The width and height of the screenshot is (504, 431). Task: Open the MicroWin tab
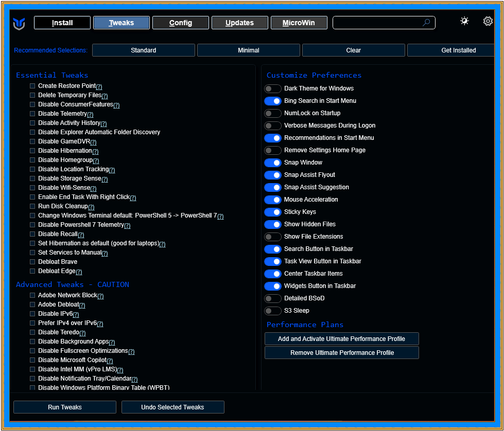(299, 23)
